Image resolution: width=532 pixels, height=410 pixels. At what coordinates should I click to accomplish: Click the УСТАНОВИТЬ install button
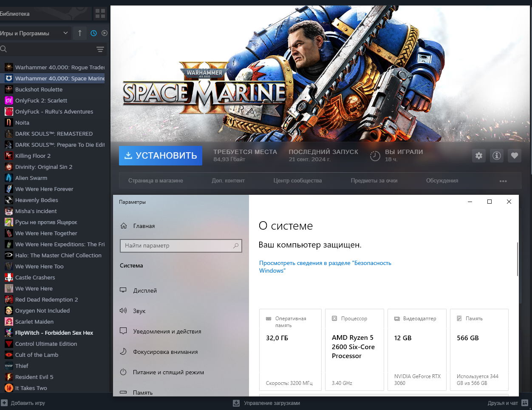[x=161, y=156]
